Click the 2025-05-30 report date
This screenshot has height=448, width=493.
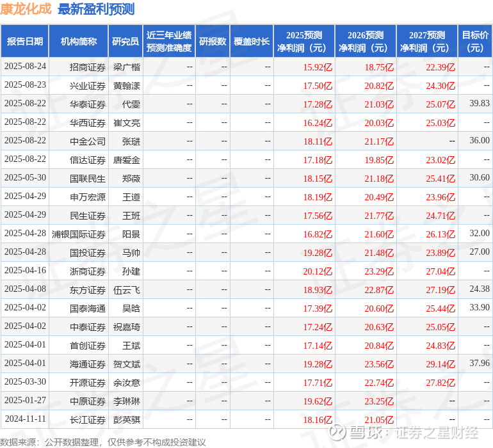[25, 178]
